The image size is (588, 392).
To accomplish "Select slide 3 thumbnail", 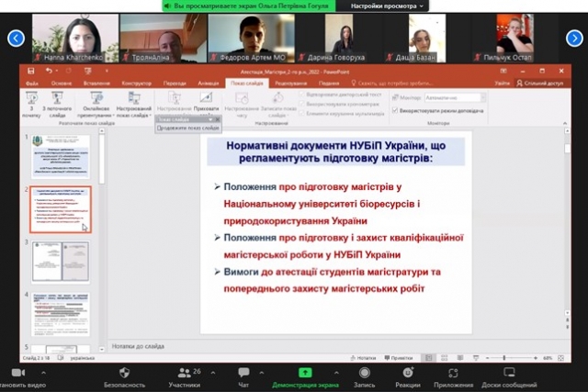I will (x=61, y=262).
